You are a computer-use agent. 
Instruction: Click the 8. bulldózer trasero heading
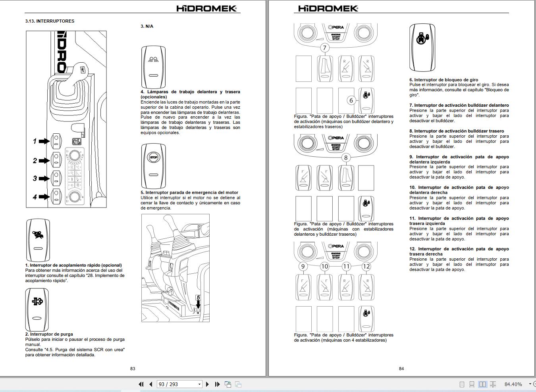tap(457, 131)
